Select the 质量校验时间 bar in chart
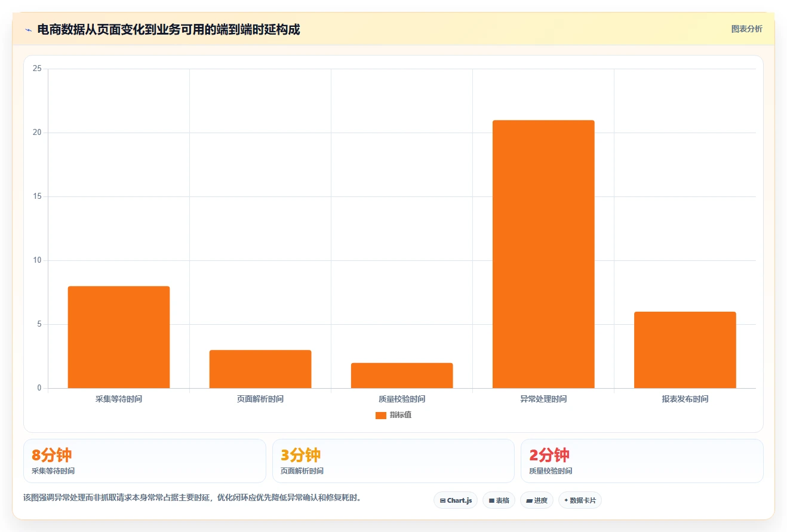The height and width of the screenshot is (532, 787). tap(402, 376)
